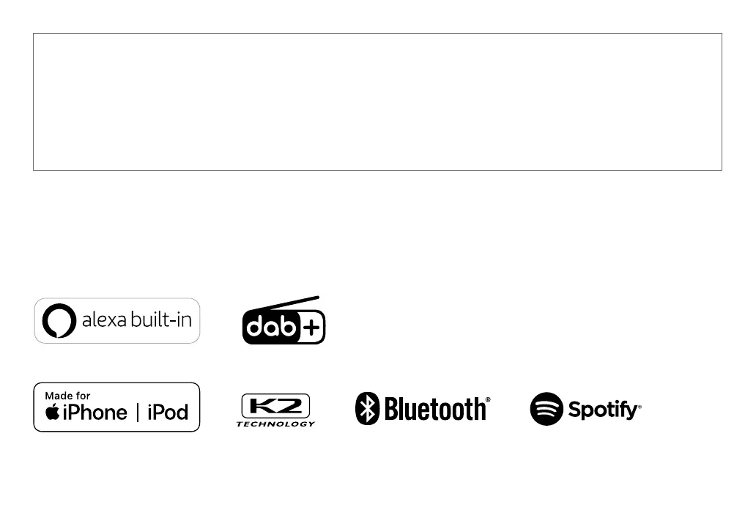756x532 pixels.
Task: Click the vertical divider between iPhone and iPod
Action: coord(138,413)
